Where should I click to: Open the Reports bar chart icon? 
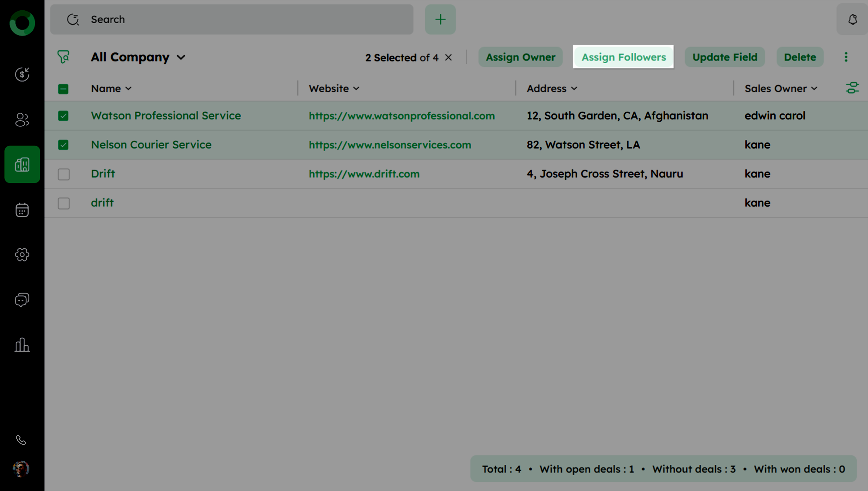pyautogui.click(x=22, y=345)
